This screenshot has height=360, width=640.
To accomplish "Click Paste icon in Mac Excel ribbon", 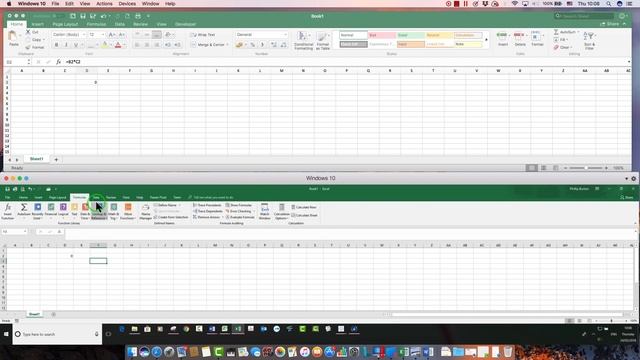I will 13,37.
